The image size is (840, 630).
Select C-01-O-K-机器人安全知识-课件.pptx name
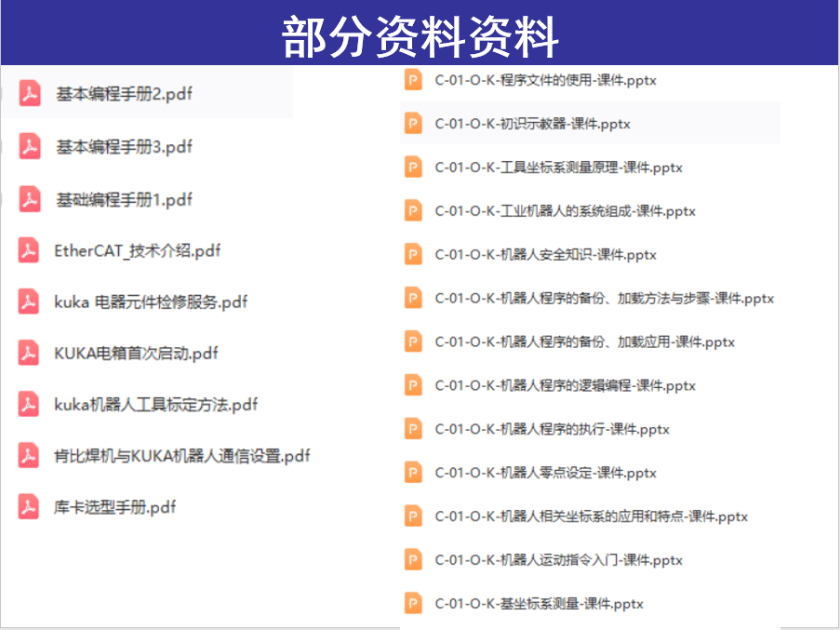click(x=545, y=255)
